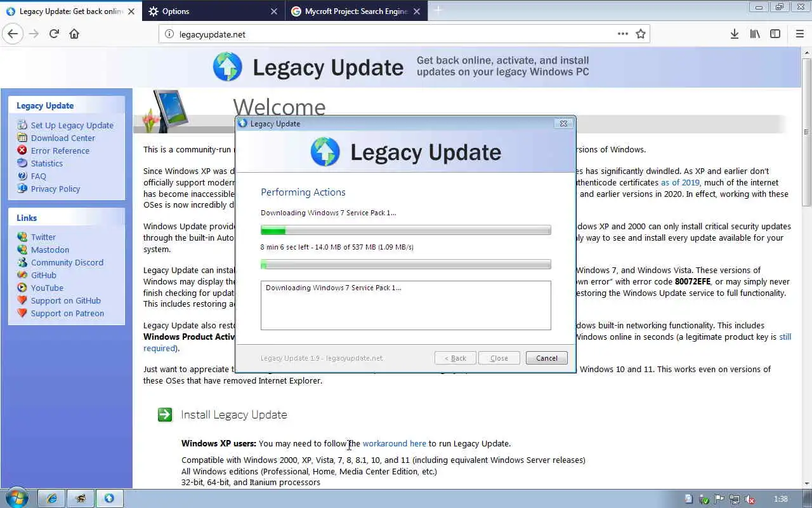Click the Legacy Update globe logo in header

tap(228, 67)
